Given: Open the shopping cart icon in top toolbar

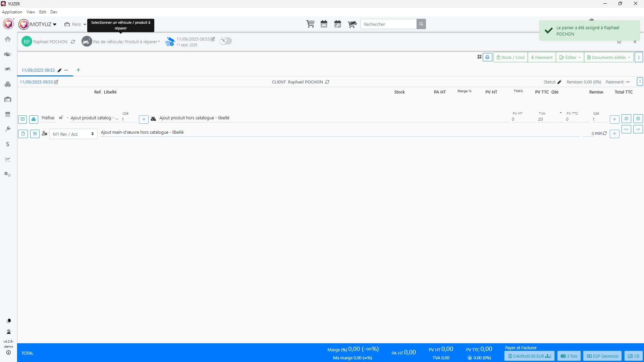Looking at the screenshot, I should (x=310, y=24).
